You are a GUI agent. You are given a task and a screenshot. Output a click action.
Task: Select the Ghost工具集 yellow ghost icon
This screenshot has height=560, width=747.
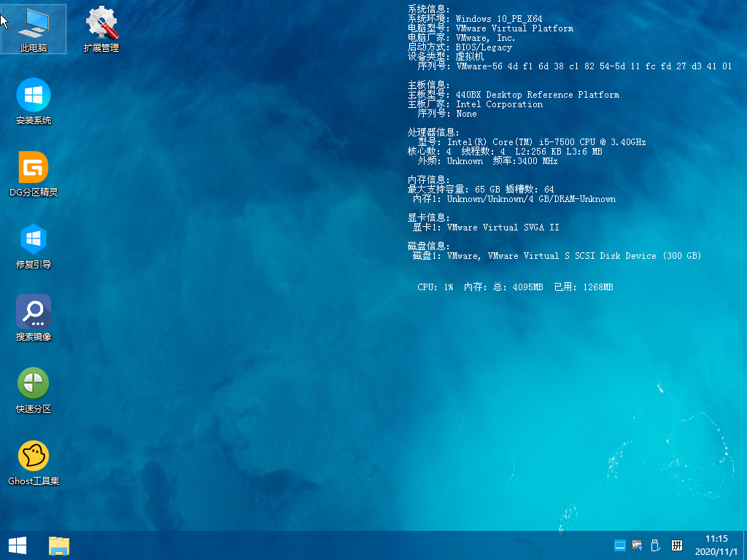(34, 463)
